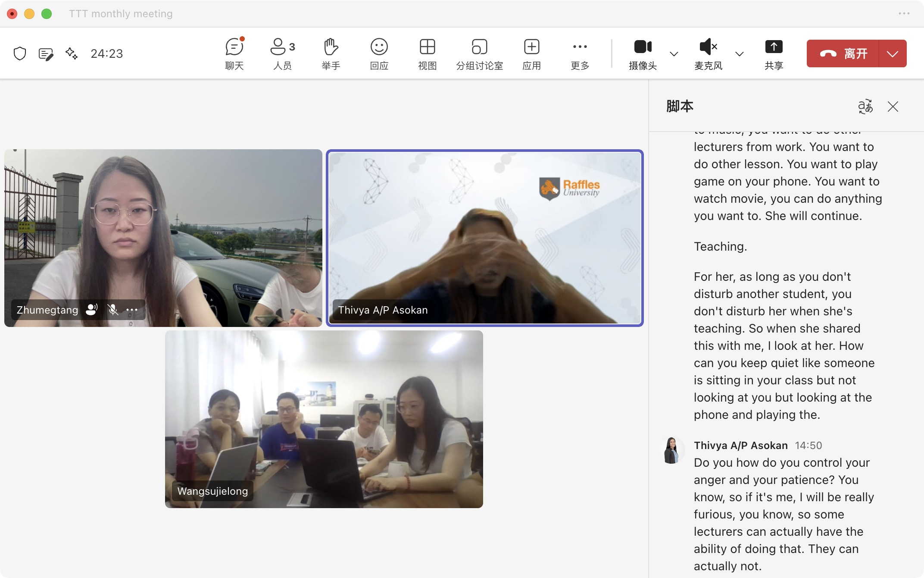The height and width of the screenshot is (578, 924).
Task: Unmute the microphone (麦克风)
Action: point(708,53)
